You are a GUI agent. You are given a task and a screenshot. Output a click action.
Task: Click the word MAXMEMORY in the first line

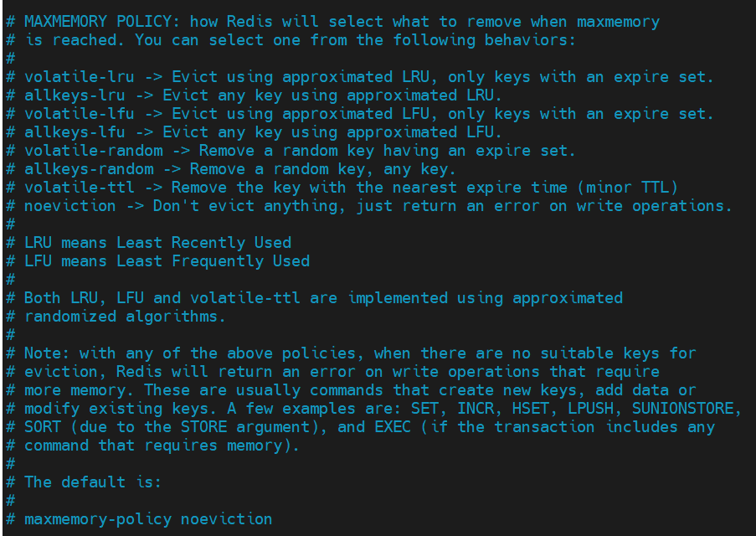pyautogui.click(x=65, y=22)
